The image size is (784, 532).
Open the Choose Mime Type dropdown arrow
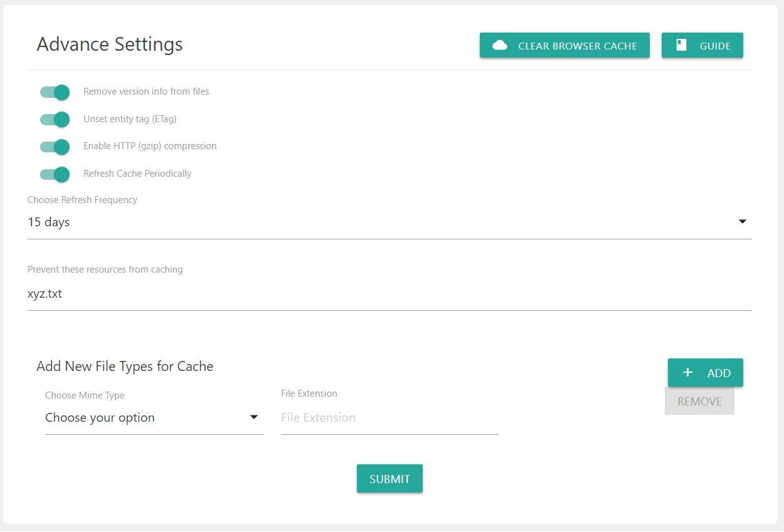click(x=254, y=417)
